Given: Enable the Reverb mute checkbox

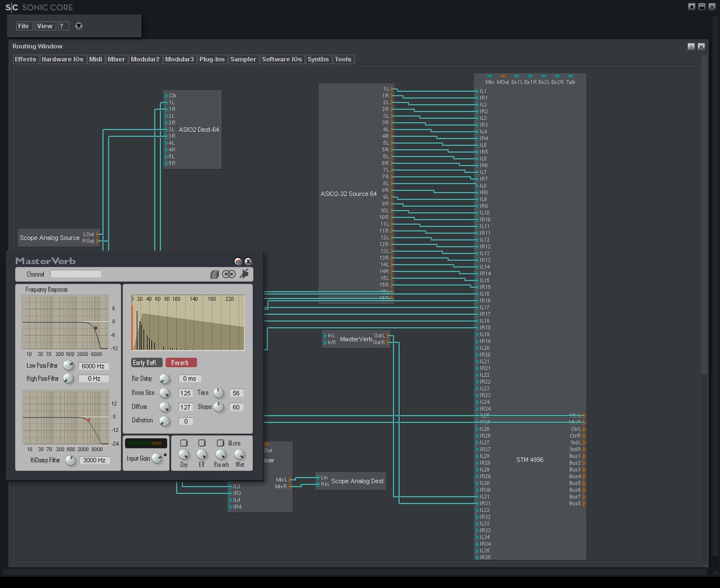Looking at the screenshot, I should [x=221, y=443].
